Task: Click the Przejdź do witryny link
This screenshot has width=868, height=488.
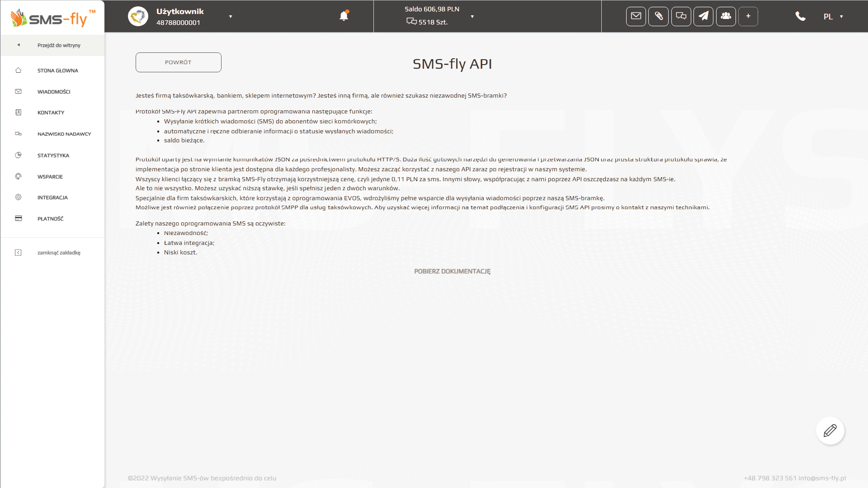Action: coord(59,45)
